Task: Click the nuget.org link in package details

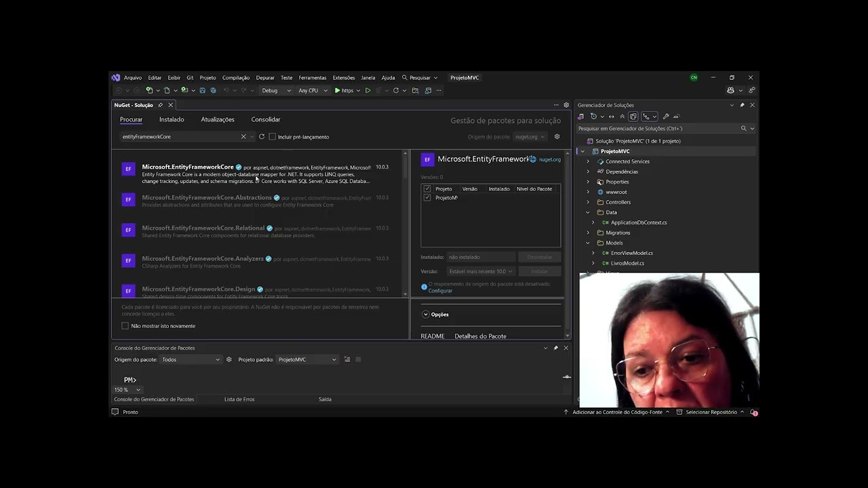Action: point(550,159)
